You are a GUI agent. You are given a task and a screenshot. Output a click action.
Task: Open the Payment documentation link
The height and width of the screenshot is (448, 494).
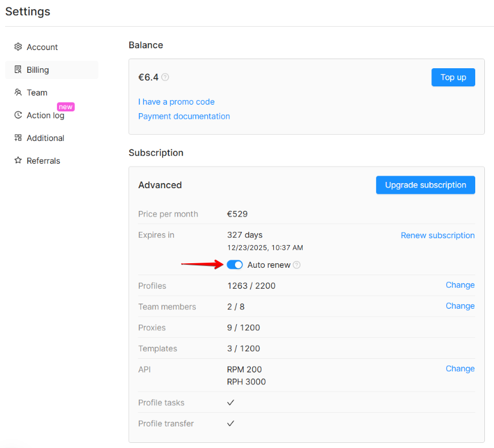tap(184, 116)
